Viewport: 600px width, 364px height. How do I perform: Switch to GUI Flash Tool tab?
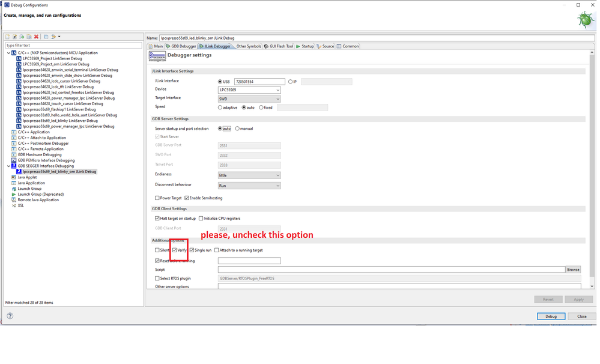[x=279, y=46]
